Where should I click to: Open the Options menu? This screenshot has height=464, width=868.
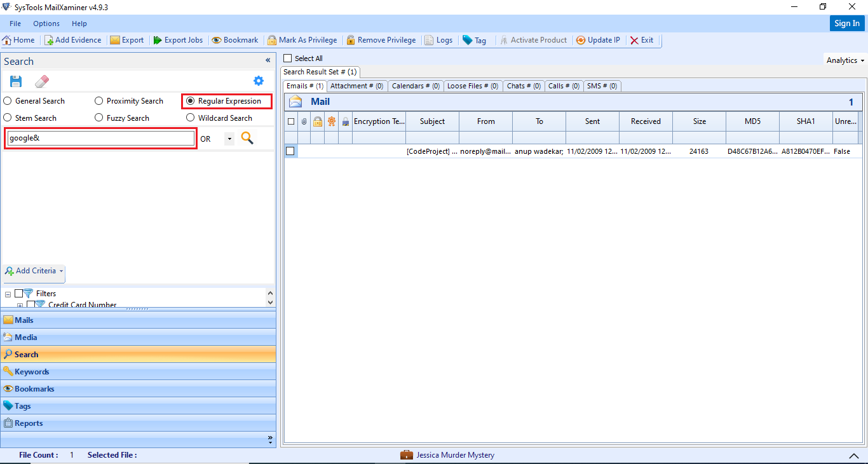coord(46,23)
